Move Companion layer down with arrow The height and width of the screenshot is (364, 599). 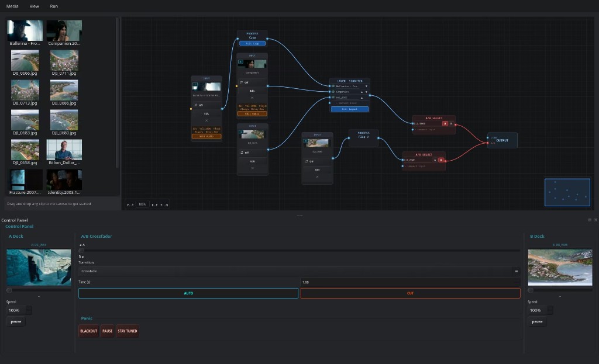[366, 92]
